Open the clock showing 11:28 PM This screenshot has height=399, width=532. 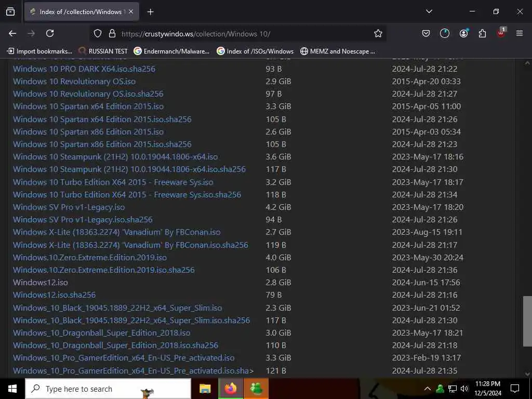(x=487, y=389)
